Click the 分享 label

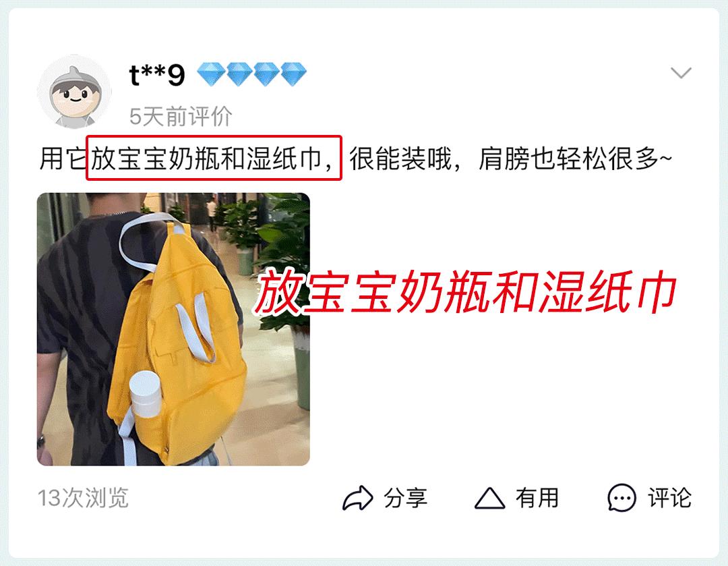point(405,498)
